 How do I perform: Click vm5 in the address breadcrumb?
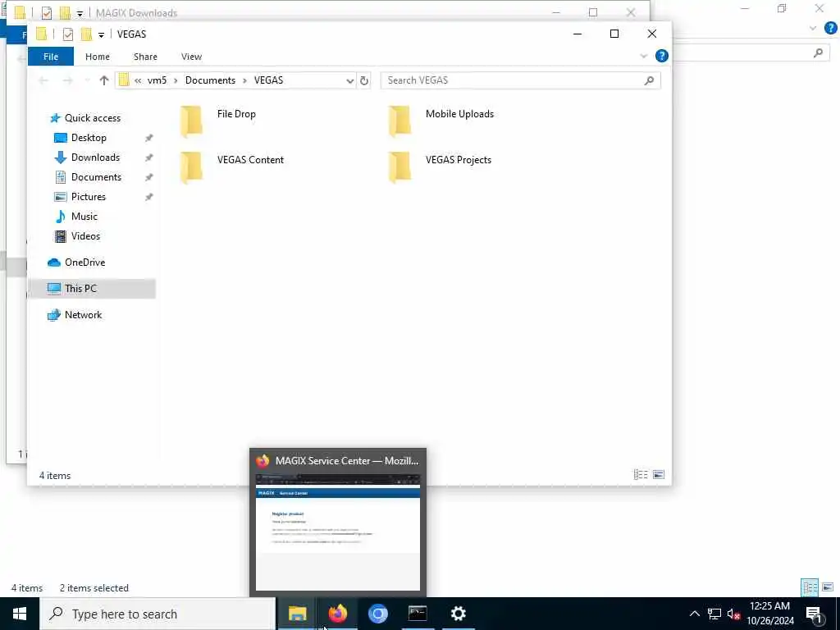[x=157, y=80]
